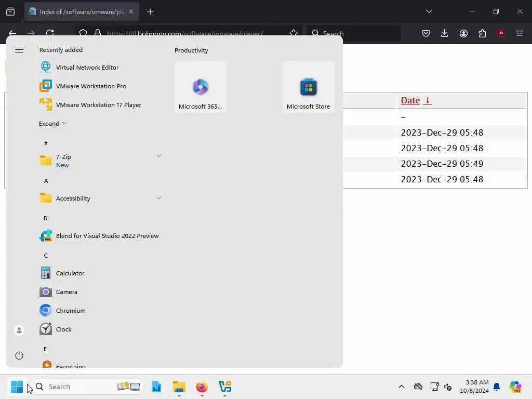Open the Extensions menu
Image resolution: width=532 pixels, height=399 pixels.
pos(482,33)
